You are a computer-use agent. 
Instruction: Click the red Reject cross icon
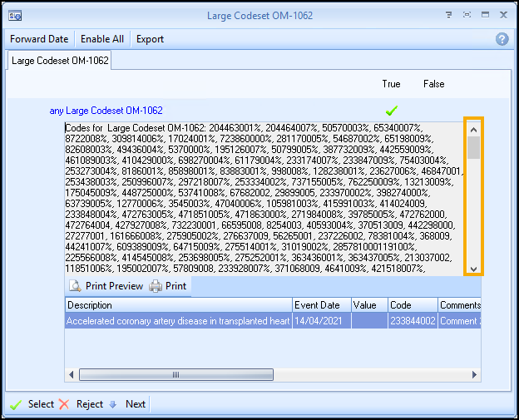point(63,404)
